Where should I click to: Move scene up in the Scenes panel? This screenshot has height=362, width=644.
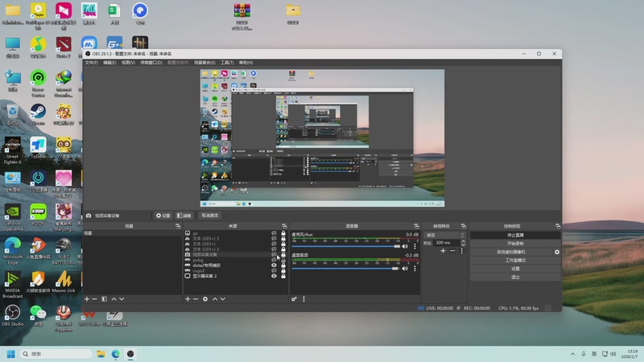click(x=114, y=298)
